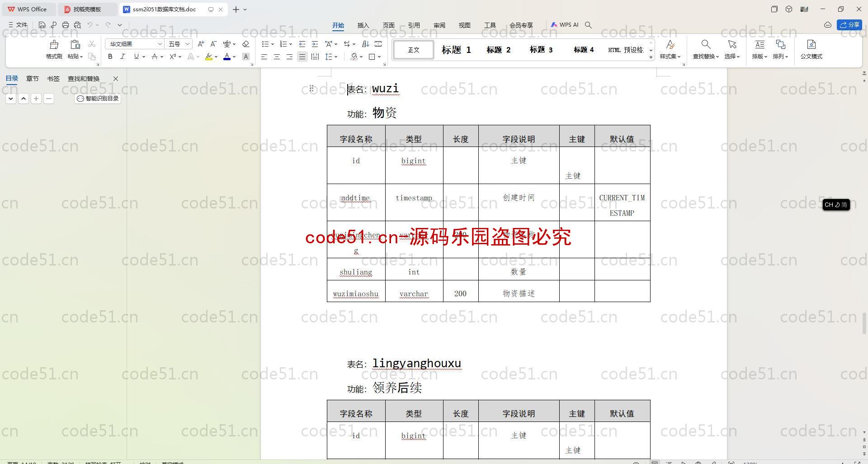Open 排版 dropdown
Viewport: 868px width, 464px height.
pos(759,57)
